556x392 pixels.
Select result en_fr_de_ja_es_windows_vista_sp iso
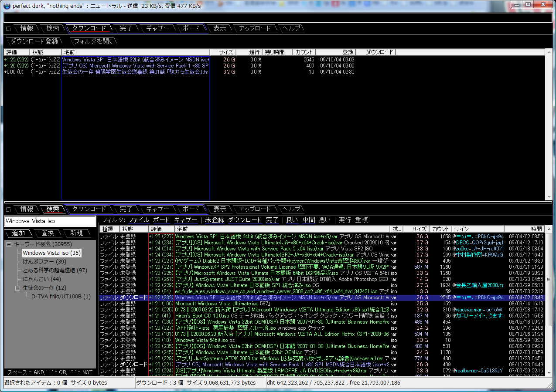(322, 291)
